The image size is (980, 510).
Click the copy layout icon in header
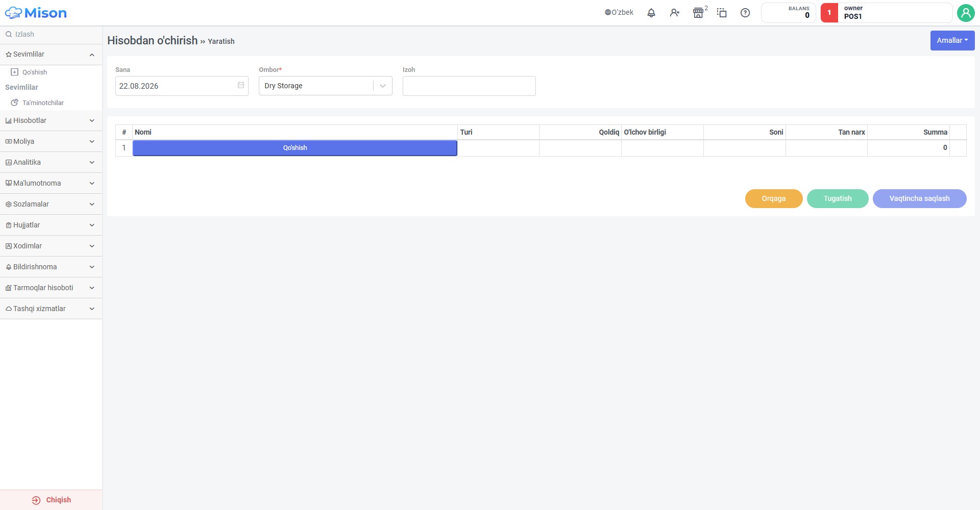[x=722, y=13]
